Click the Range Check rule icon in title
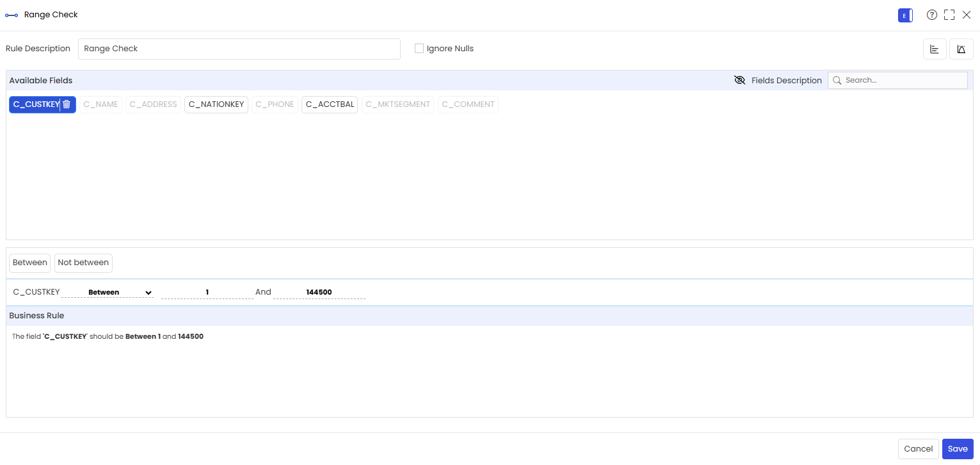 point(12,15)
